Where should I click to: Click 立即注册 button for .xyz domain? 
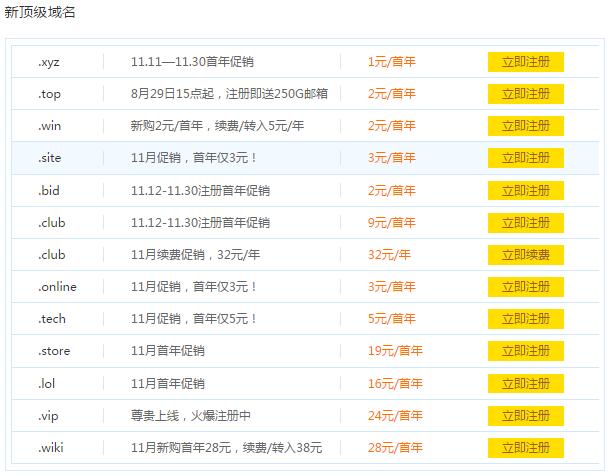(525, 62)
